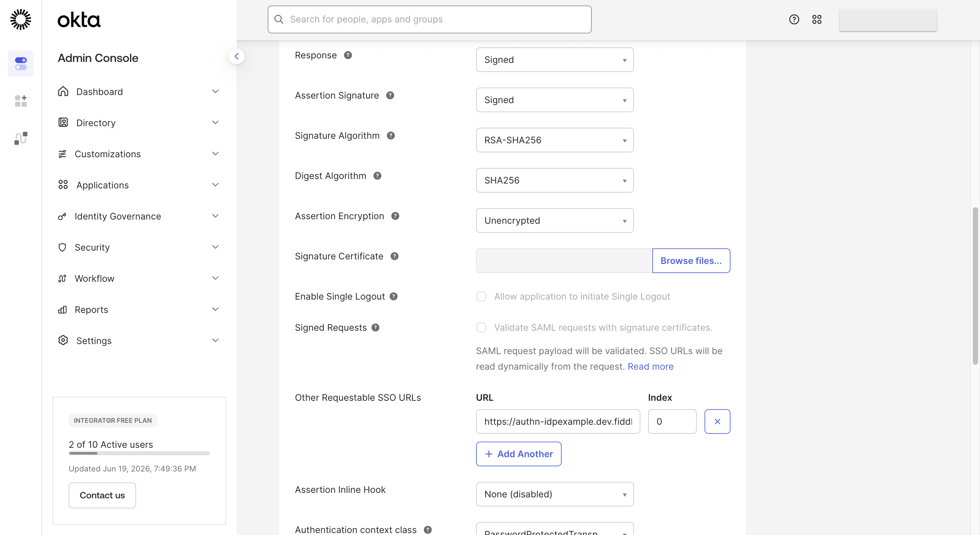Expand the Dashboard menu

(139, 92)
